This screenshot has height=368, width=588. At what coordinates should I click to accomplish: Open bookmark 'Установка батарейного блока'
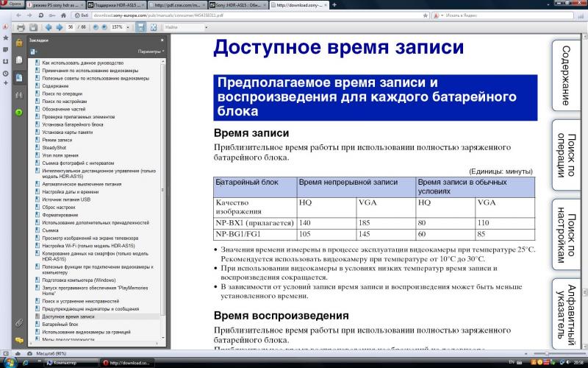tap(72, 124)
